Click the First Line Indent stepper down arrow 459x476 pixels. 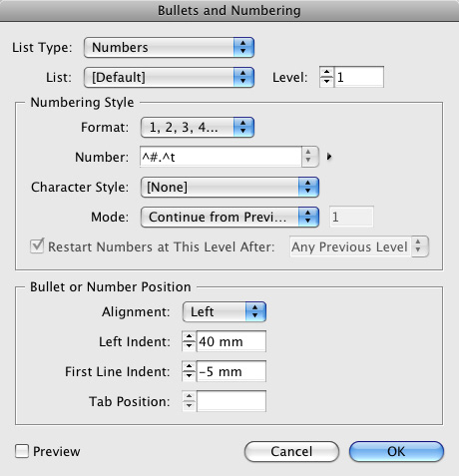(x=189, y=376)
